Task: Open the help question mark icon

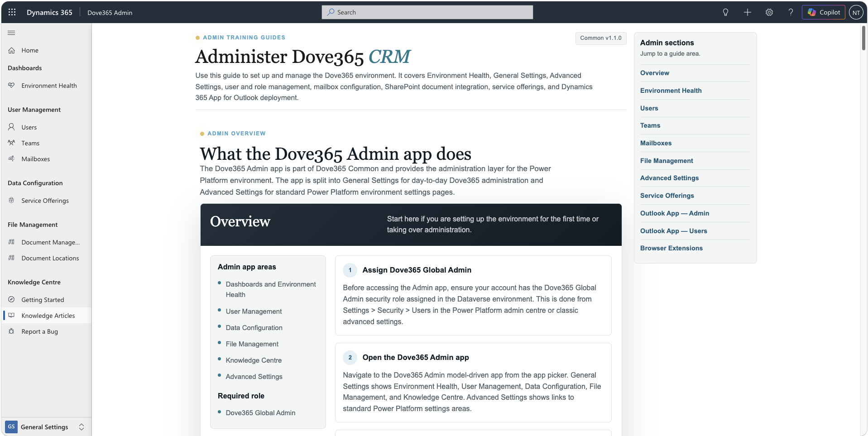Action: [791, 12]
